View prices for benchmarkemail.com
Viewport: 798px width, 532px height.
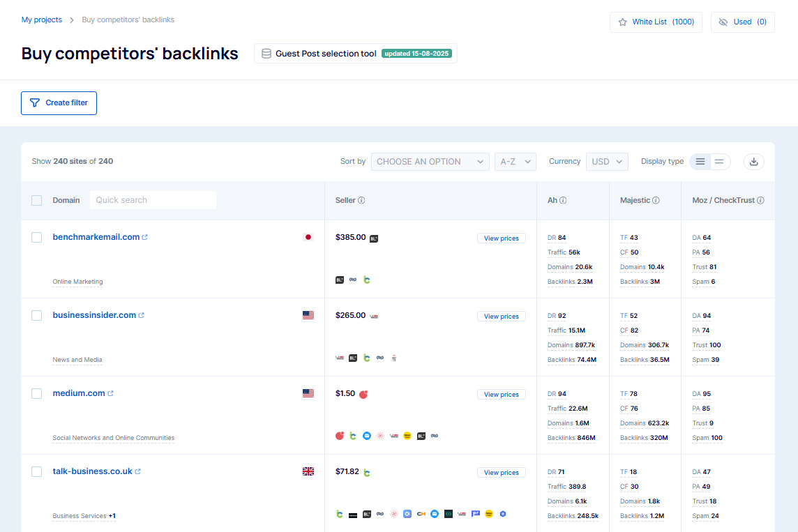[502, 238]
